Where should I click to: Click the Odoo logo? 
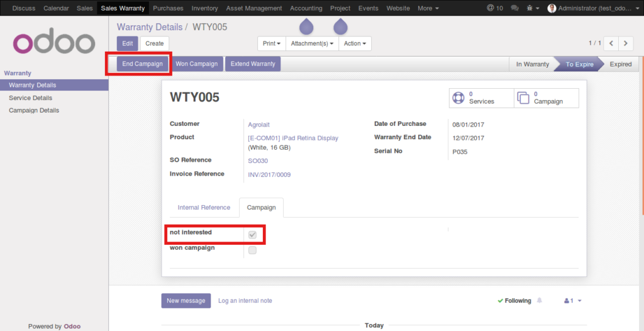click(x=54, y=41)
